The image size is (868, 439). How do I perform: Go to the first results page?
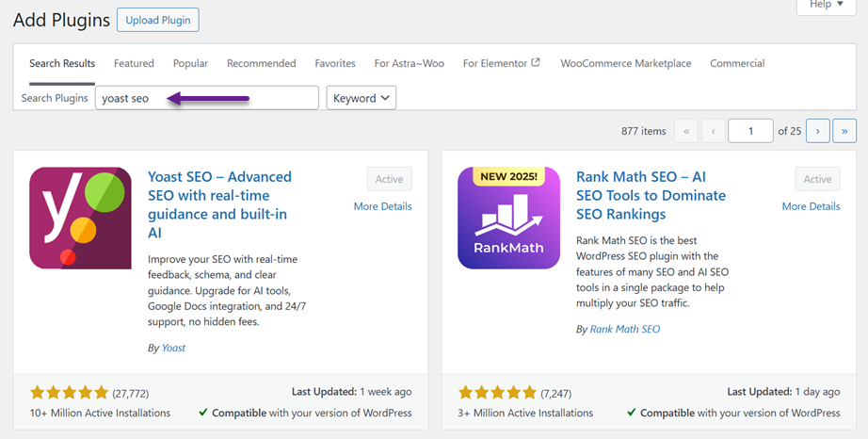(x=686, y=131)
